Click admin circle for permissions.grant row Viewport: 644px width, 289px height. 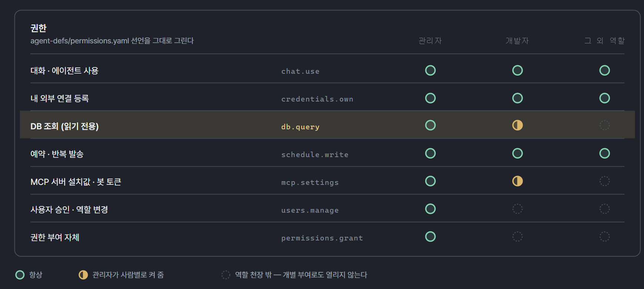coord(430,237)
